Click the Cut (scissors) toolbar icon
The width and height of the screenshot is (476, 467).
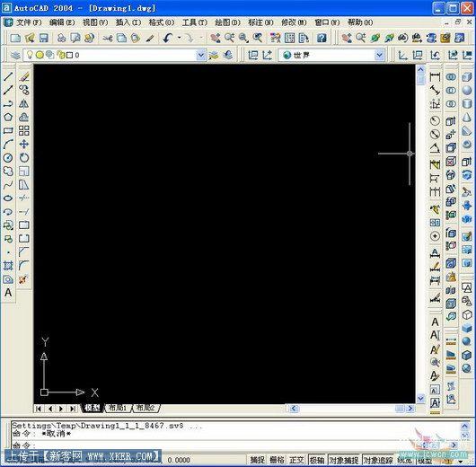click(x=107, y=38)
